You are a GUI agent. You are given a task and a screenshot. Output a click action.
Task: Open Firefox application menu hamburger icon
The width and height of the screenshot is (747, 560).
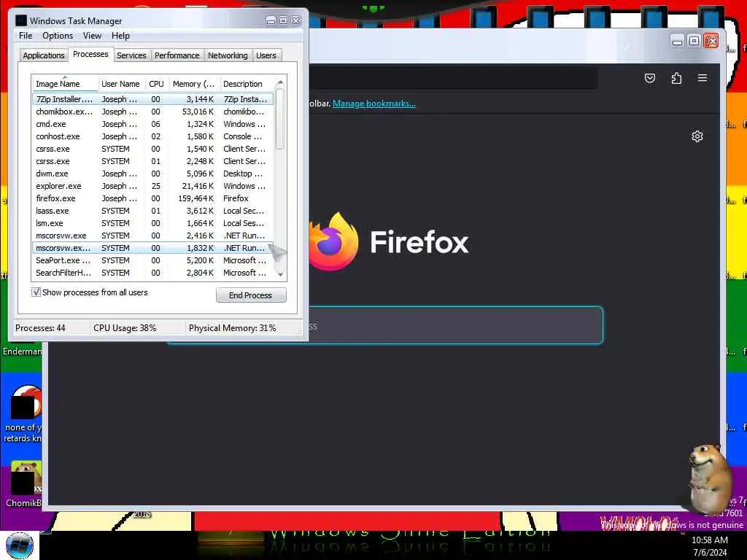coord(703,77)
